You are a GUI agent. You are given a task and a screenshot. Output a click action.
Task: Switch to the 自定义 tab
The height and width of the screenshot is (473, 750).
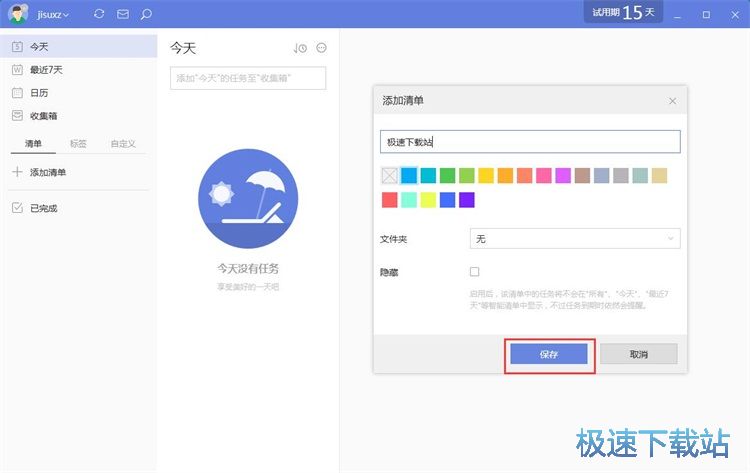coord(123,143)
